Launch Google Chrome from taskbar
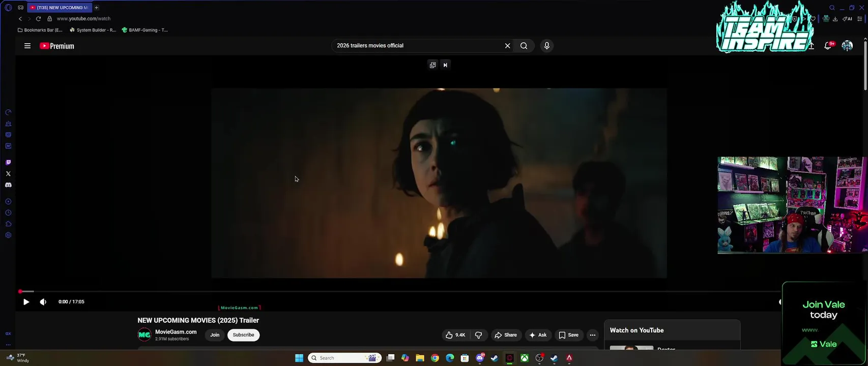 point(435,358)
